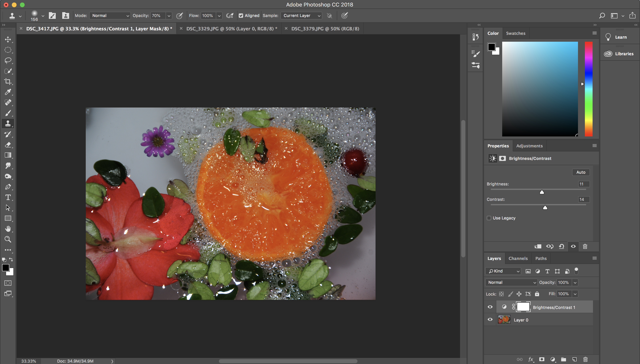Enable the Use Legacy checkbox
This screenshot has width=640, height=364.
[489, 218]
